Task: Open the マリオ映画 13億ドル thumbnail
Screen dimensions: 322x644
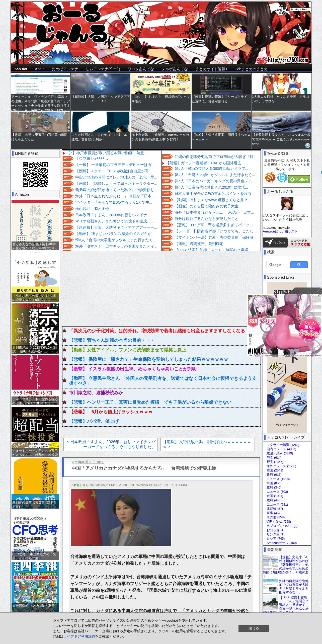Action: (101, 130)
